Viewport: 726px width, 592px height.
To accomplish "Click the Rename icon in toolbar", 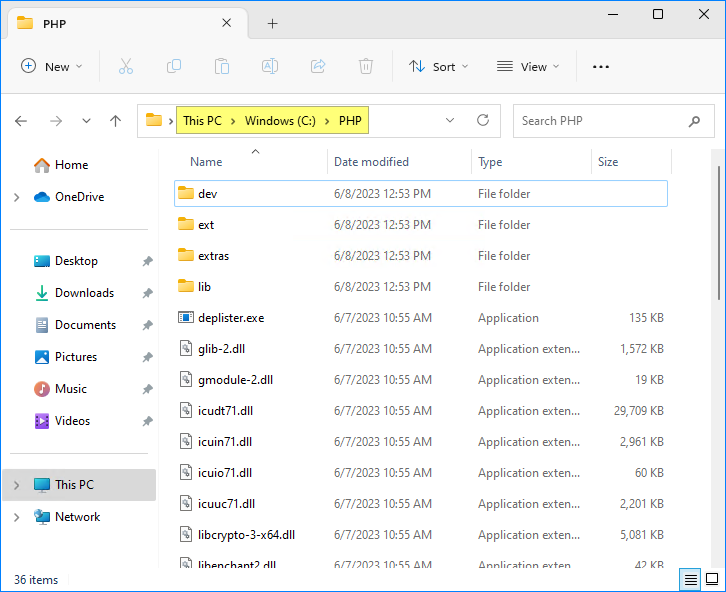I will 270,67.
